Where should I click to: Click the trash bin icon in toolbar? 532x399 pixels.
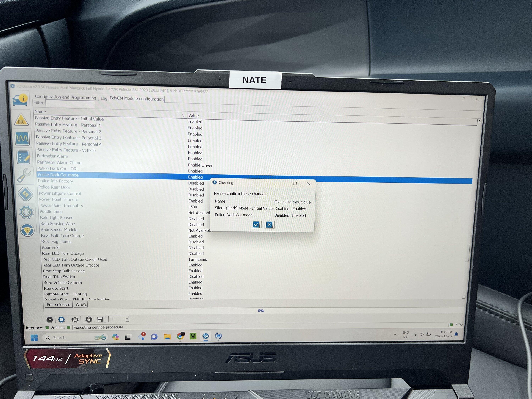88,319
